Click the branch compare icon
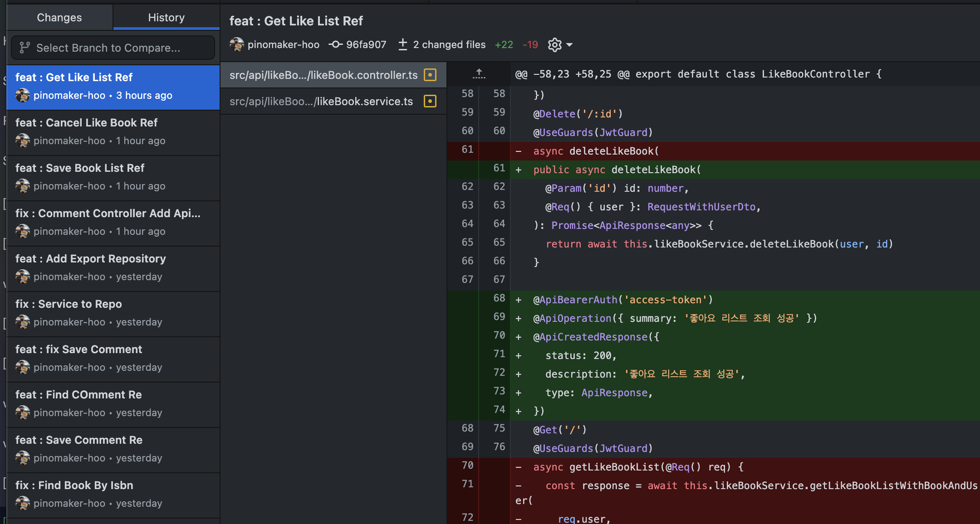The image size is (980, 524). pyautogui.click(x=24, y=48)
